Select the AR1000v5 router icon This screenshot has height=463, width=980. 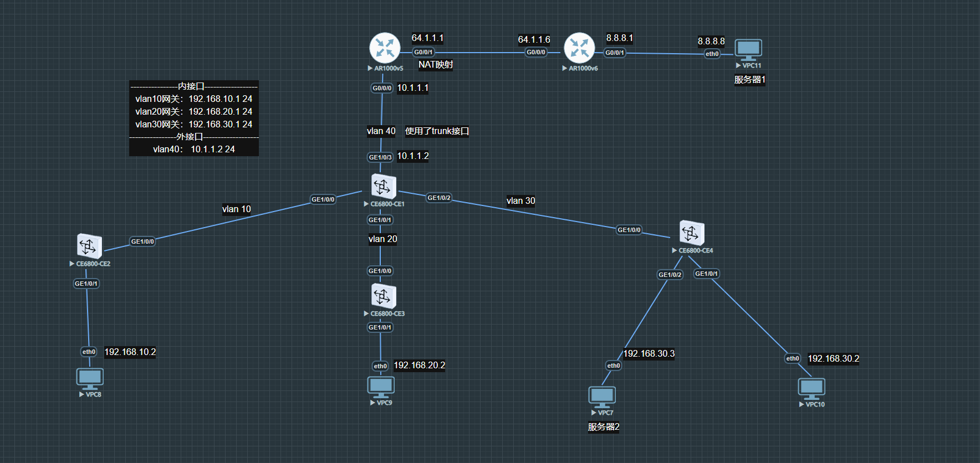[x=385, y=48]
